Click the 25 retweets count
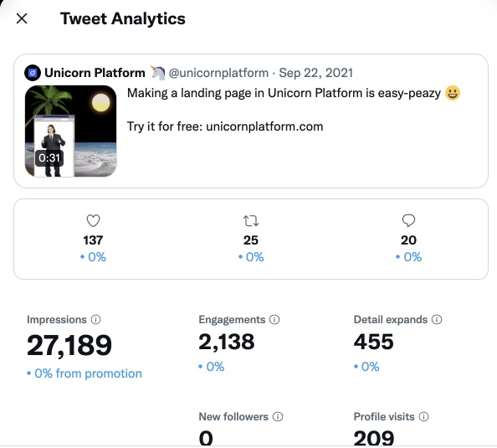This screenshot has height=448, width=497. (251, 240)
